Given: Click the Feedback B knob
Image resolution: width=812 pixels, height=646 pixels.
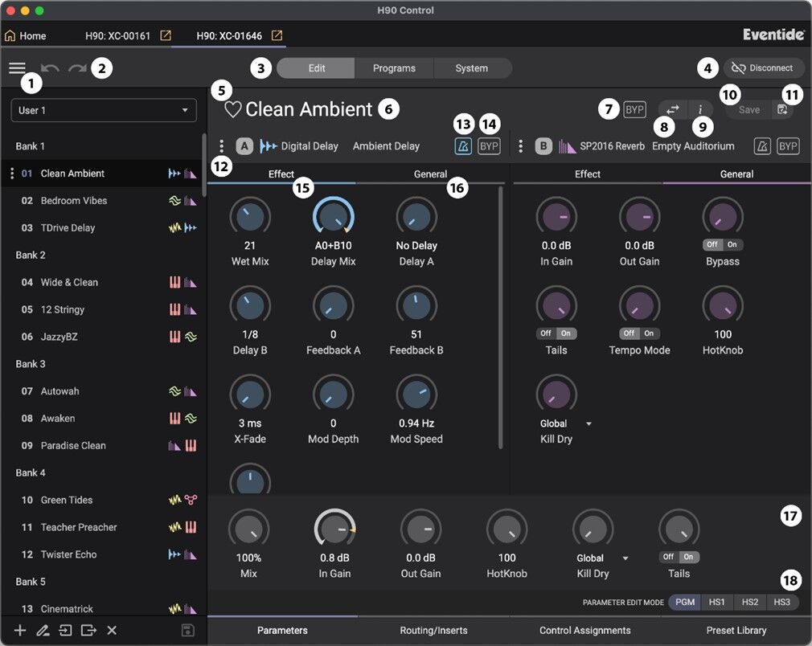Looking at the screenshot, I should coord(416,305).
